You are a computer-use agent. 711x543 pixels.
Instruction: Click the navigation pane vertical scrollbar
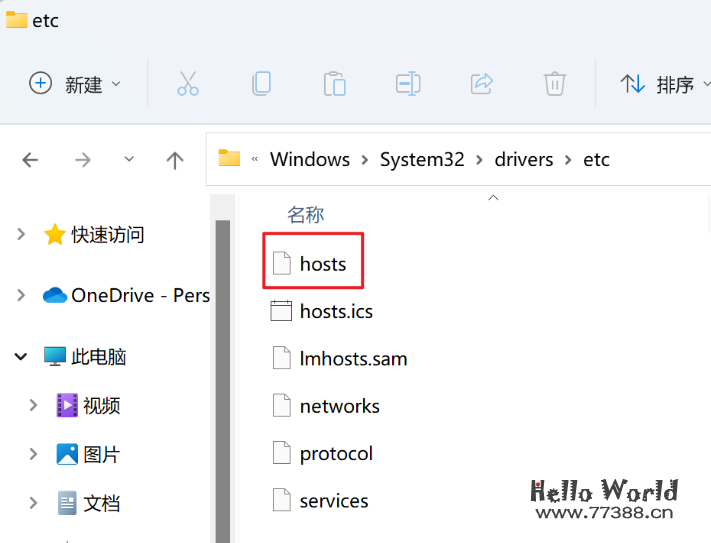(x=223, y=381)
